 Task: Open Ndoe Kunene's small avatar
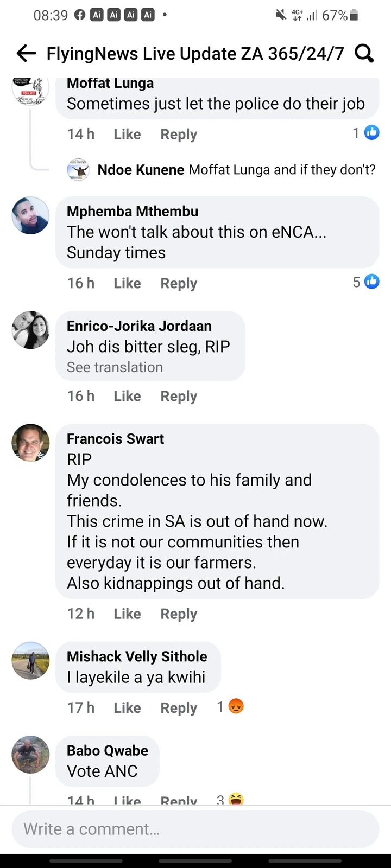78,170
